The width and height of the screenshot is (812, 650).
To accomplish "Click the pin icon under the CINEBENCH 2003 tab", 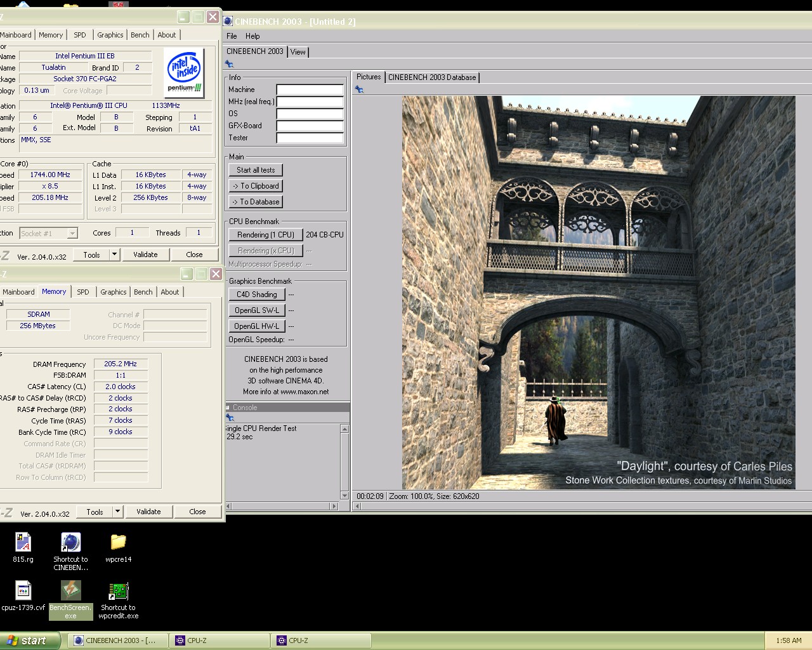I will [x=230, y=64].
